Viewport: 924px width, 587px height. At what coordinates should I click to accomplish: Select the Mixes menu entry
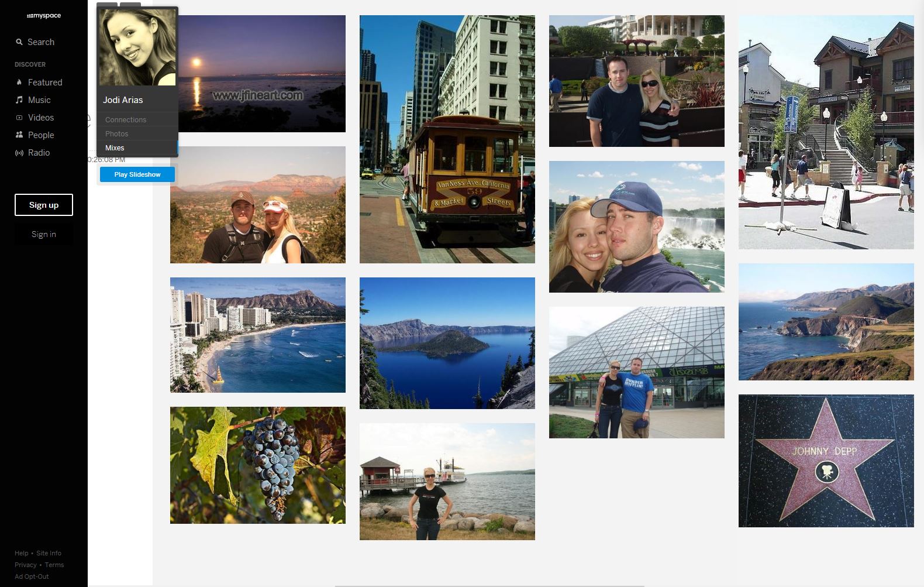pyautogui.click(x=115, y=147)
